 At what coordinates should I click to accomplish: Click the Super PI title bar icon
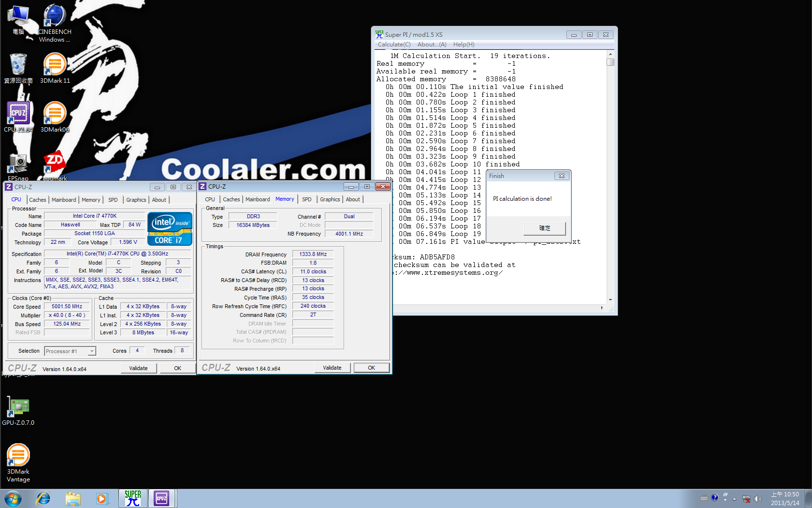tap(379, 34)
